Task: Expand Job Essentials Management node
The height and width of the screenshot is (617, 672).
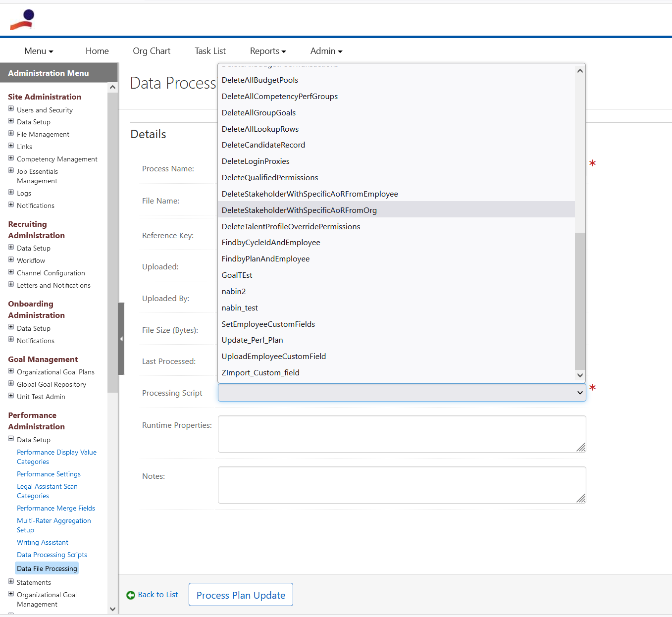Action: point(11,170)
